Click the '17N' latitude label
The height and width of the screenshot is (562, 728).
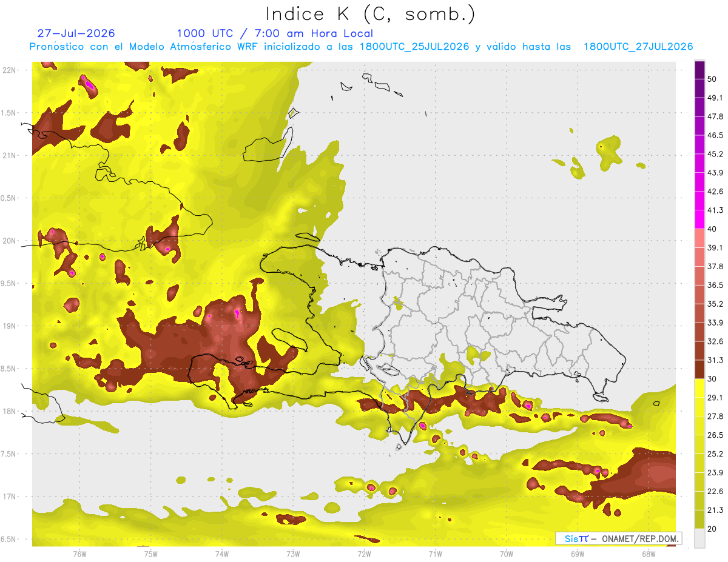[x=10, y=497]
